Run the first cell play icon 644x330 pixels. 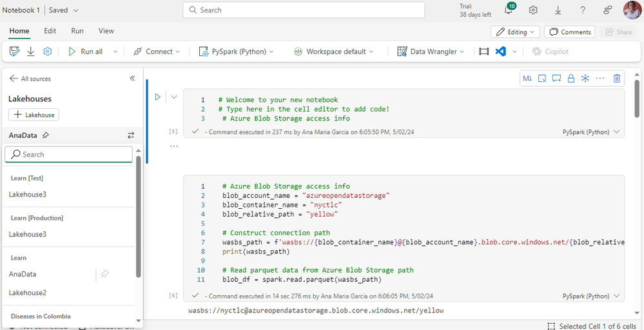point(157,97)
